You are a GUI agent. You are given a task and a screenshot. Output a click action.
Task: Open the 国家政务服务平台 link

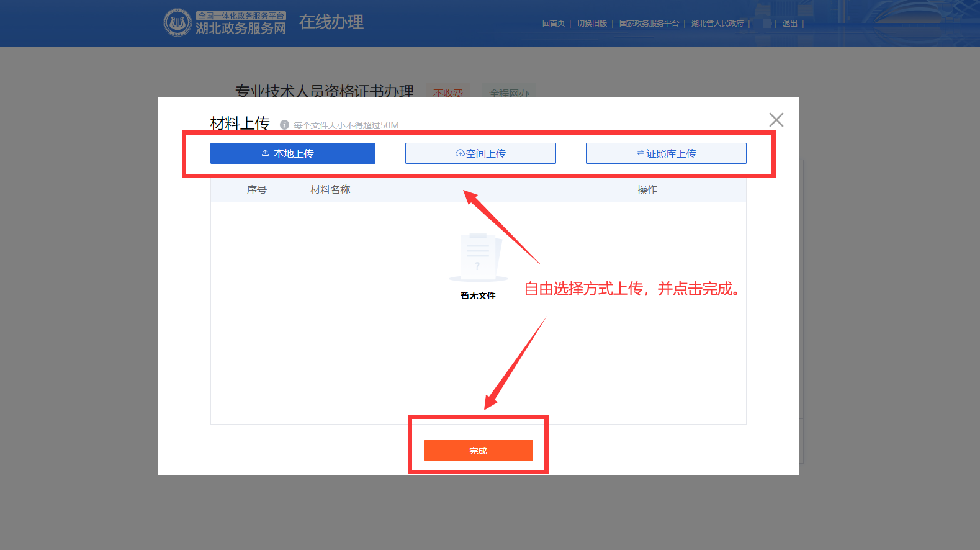(x=649, y=24)
